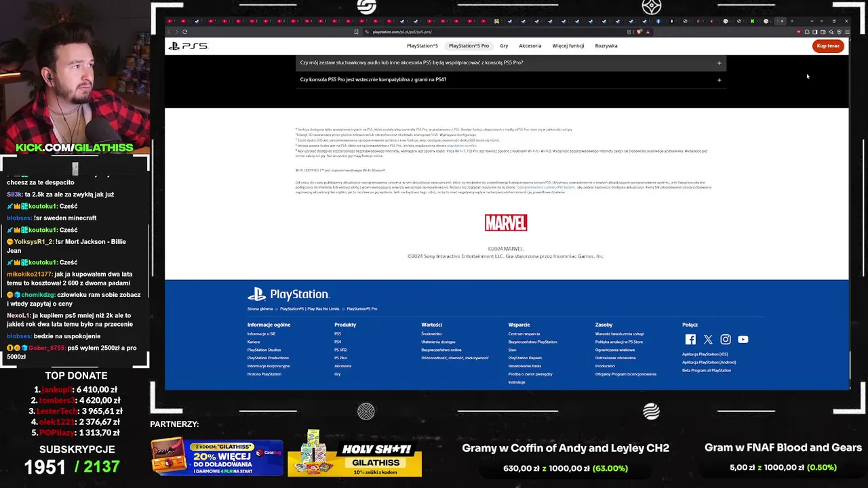Click the SUBSKRYPCJE counter 1951 / 2137
The image size is (868, 488).
72,466
